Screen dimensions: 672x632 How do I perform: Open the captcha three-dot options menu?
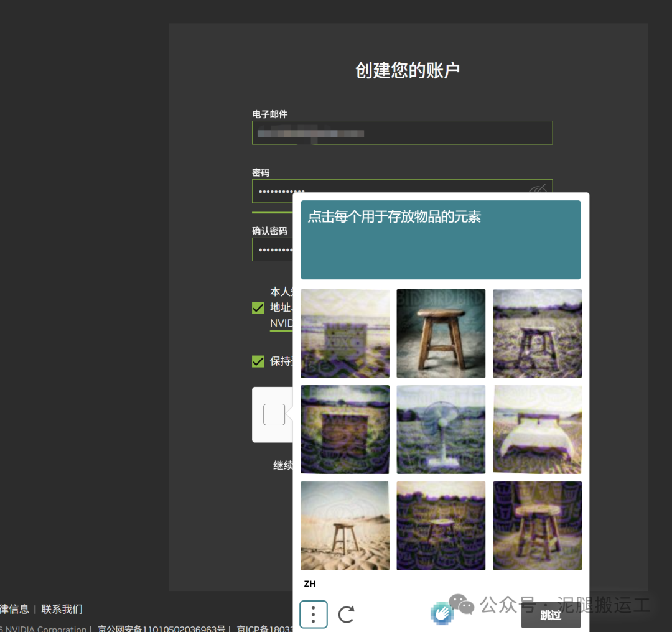pos(314,615)
